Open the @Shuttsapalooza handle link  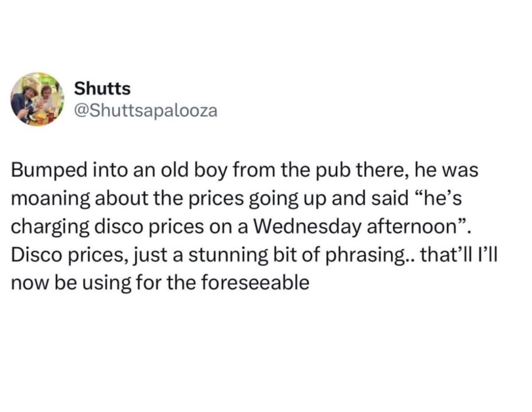[x=145, y=111]
